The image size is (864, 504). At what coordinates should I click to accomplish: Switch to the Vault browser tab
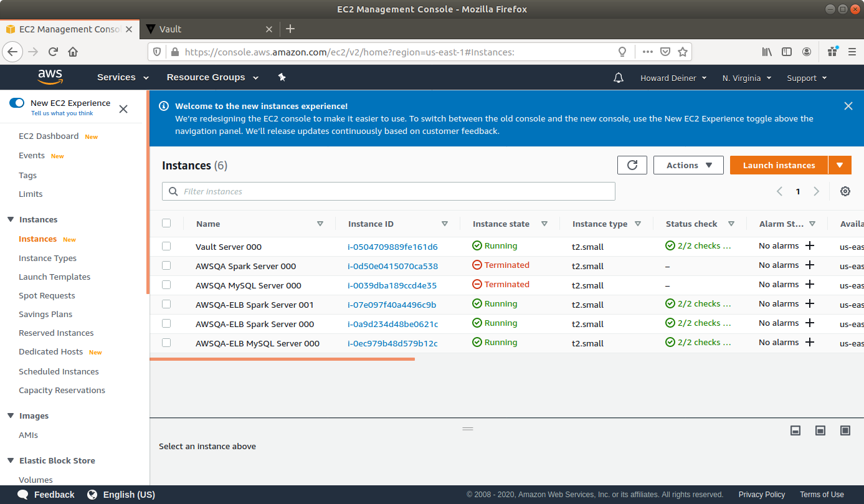coord(209,29)
